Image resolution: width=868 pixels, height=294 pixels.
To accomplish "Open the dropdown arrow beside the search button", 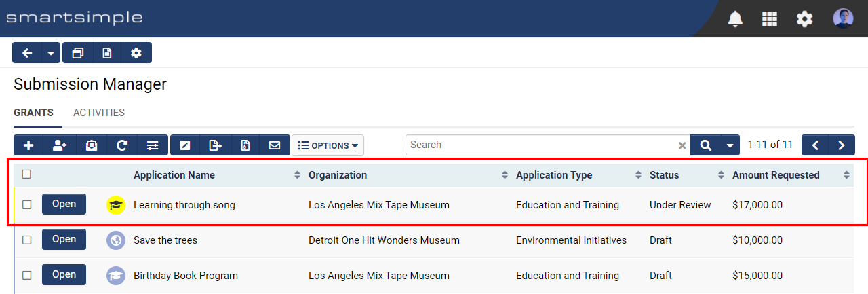I will [x=730, y=145].
